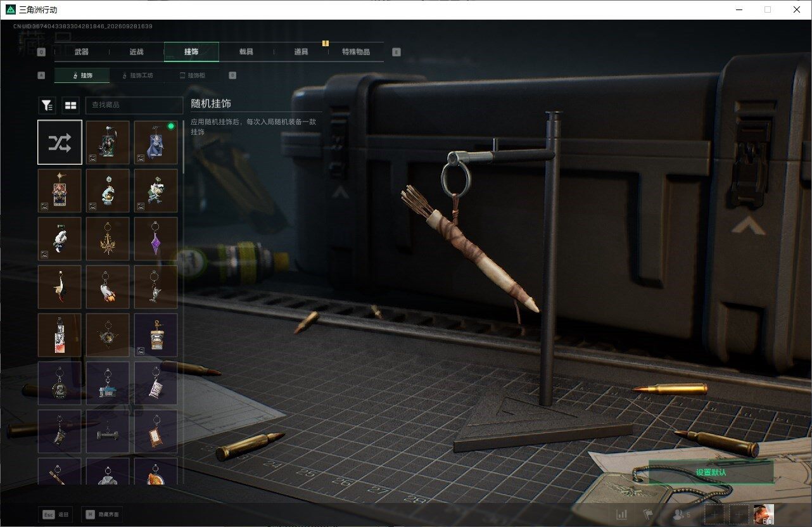Switch to the 近战 tab
Viewport: 812px width, 527px height.
pyautogui.click(x=136, y=52)
